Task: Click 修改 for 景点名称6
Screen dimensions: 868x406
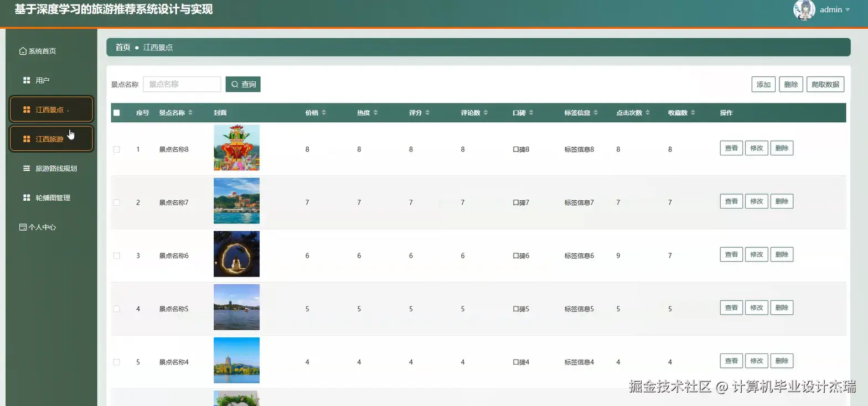Action: [757, 254]
